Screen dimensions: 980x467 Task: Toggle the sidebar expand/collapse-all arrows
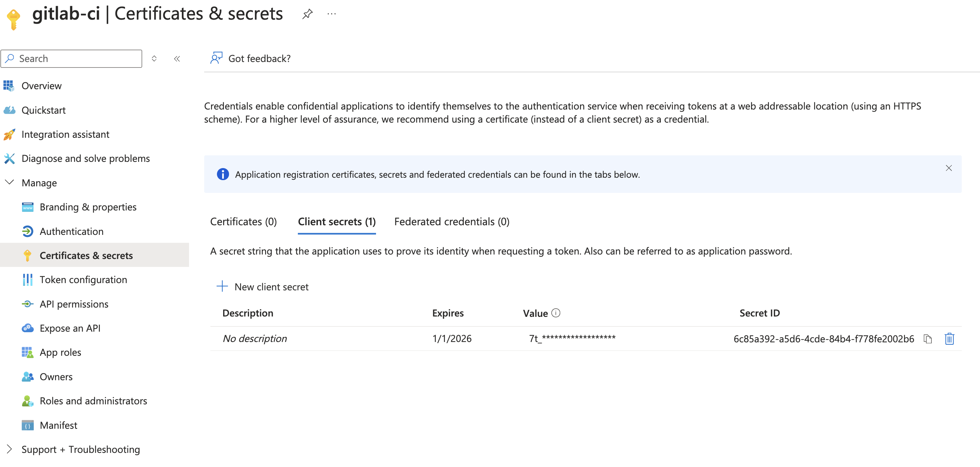click(x=154, y=59)
